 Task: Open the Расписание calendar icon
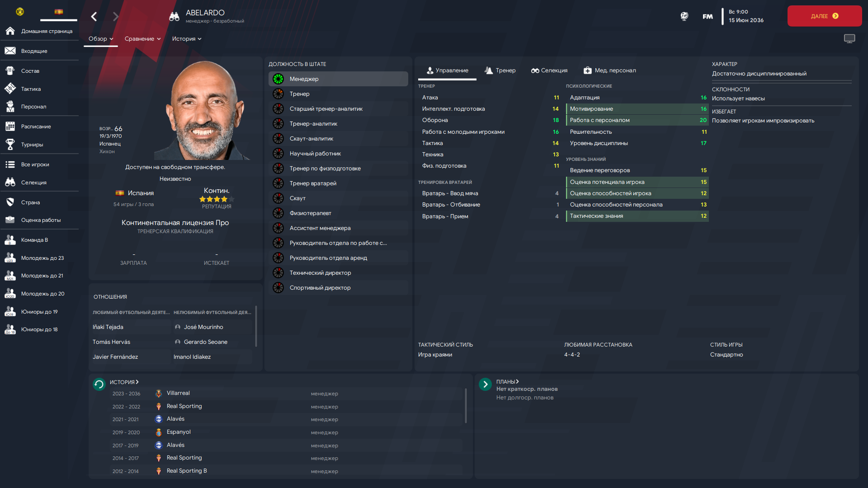[x=10, y=126]
